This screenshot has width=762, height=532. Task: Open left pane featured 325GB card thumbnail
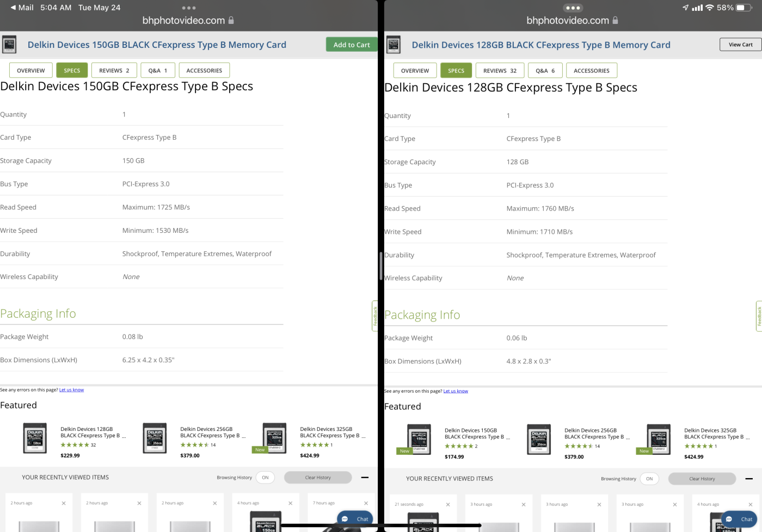(274, 438)
